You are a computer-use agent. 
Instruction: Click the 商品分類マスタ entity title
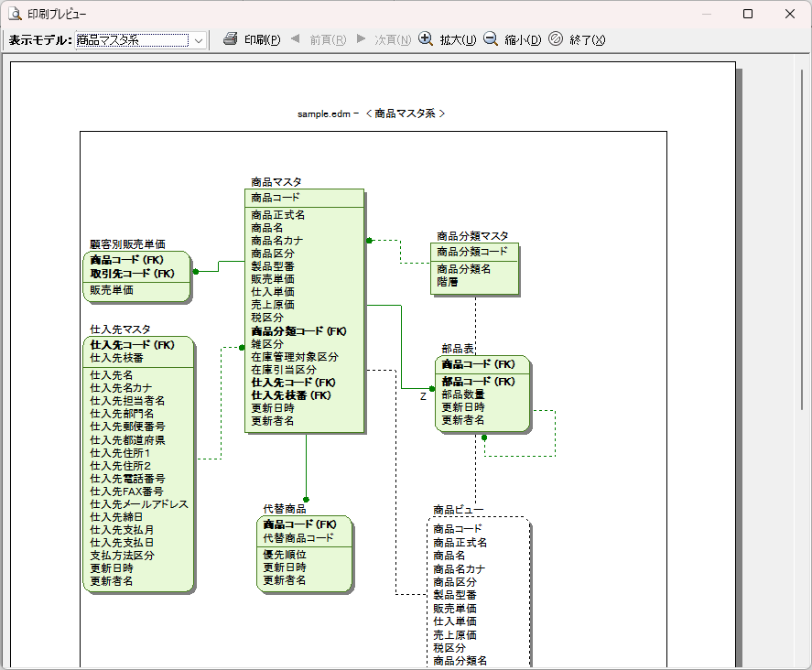(472, 237)
